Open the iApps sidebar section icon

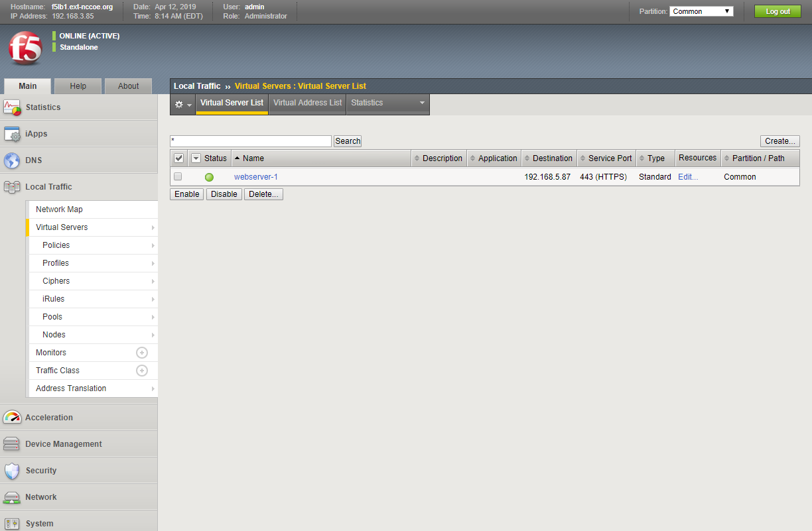(13, 134)
